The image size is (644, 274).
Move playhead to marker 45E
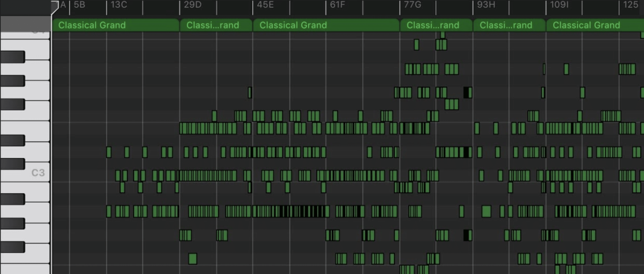[265, 5]
